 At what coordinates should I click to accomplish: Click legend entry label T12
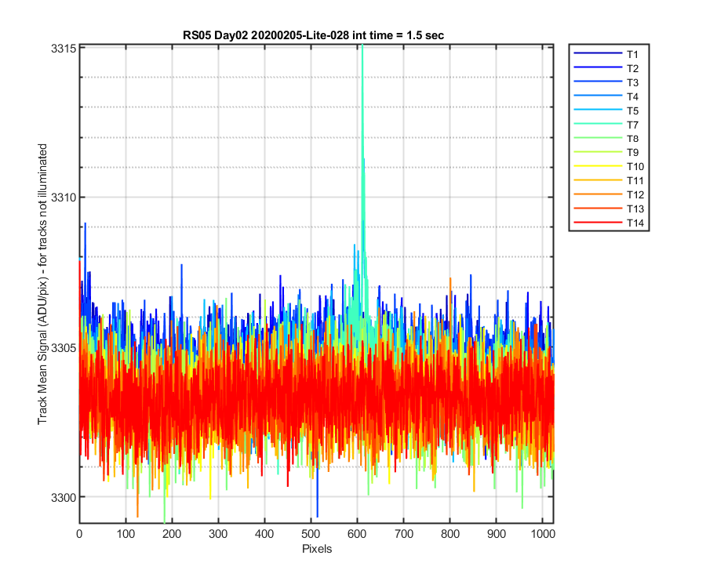point(635,194)
